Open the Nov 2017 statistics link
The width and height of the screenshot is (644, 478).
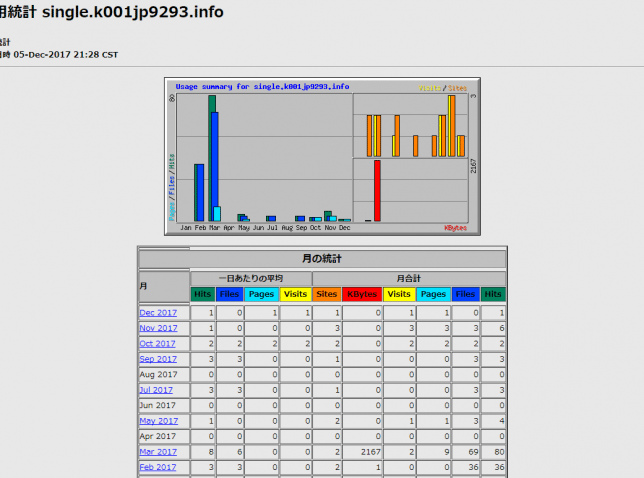click(158, 328)
